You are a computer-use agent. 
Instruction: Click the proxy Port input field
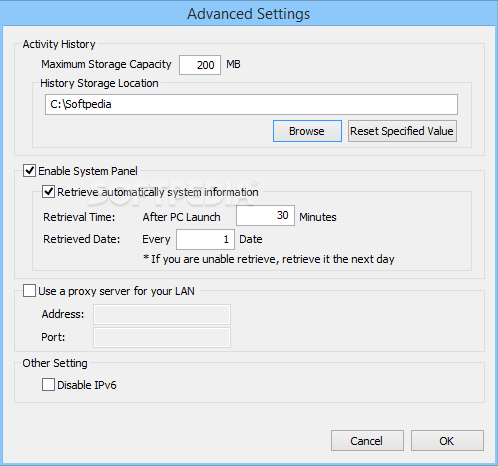(162, 337)
